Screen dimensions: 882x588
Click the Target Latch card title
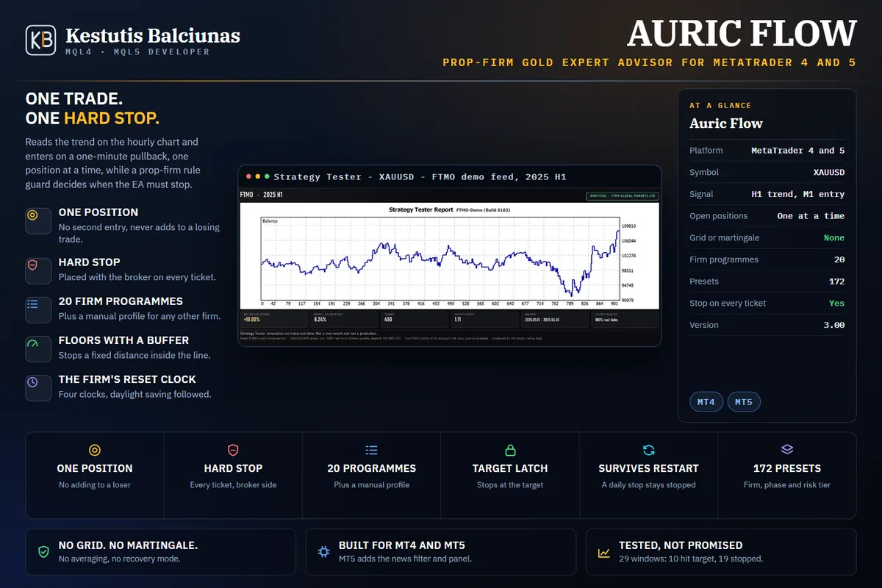point(510,468)
